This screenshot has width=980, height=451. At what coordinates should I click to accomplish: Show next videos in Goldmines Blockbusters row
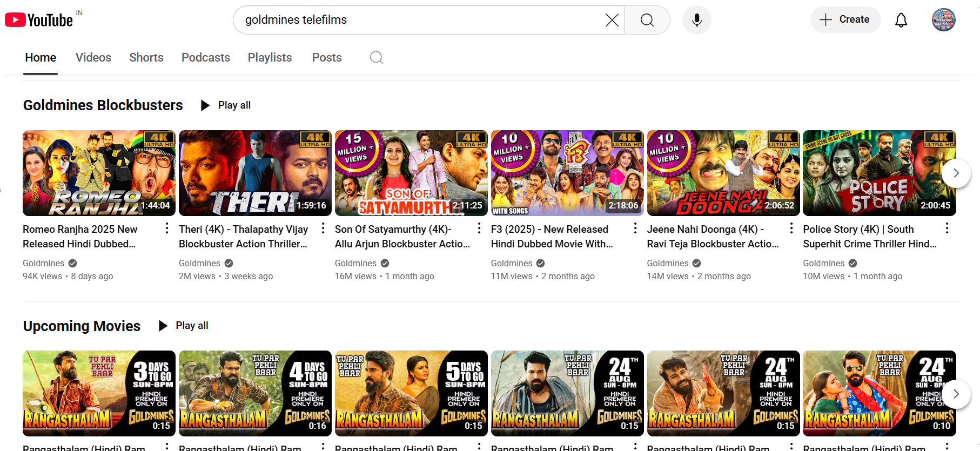coord(956,173)
